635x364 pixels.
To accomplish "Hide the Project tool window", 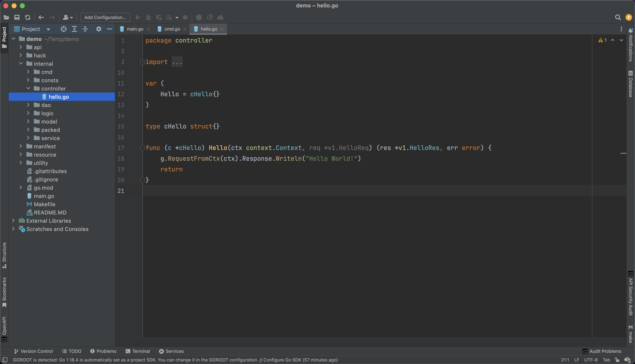I will point(109,29).
